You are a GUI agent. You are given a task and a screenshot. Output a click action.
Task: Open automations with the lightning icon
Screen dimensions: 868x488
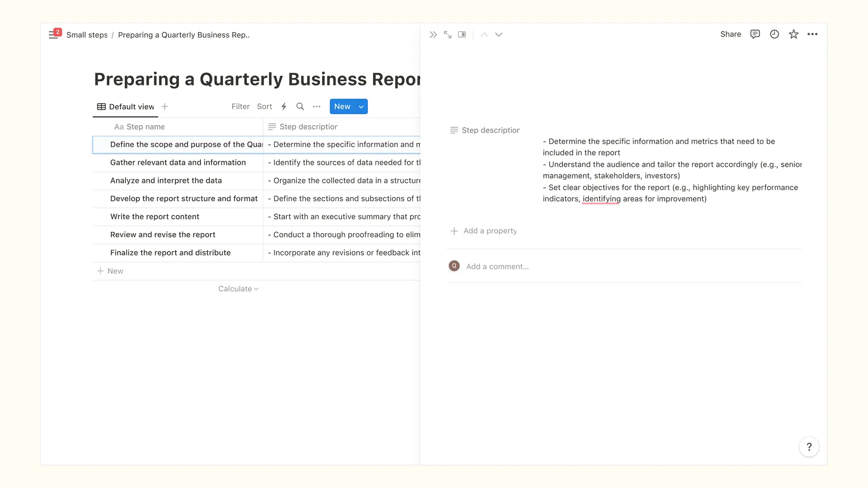283,106
